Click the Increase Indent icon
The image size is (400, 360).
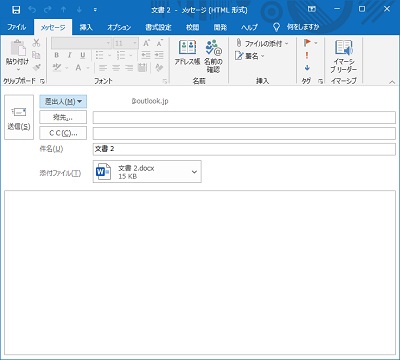[159, 55]
